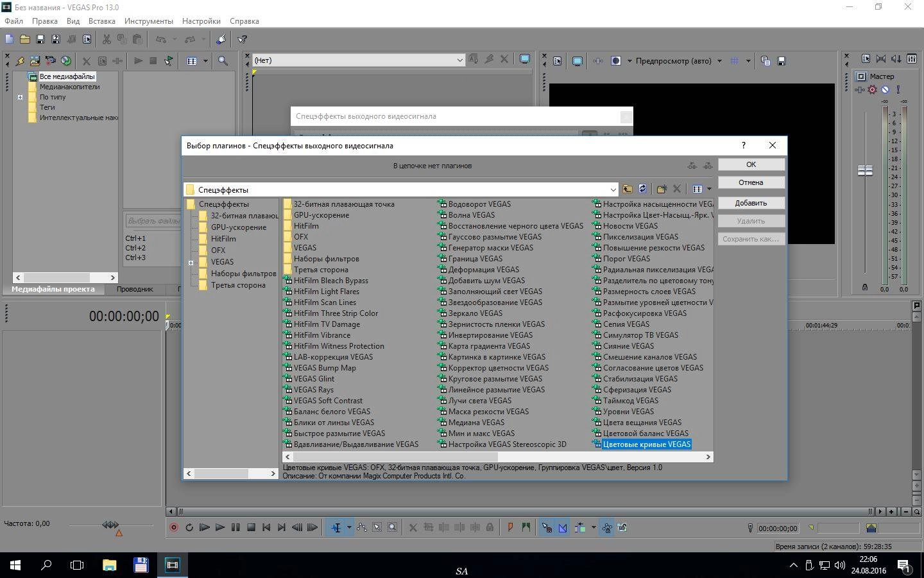924x578 pixels.
Task: Toggle Automatic crossfades button
Action: [x=562, y=527]
